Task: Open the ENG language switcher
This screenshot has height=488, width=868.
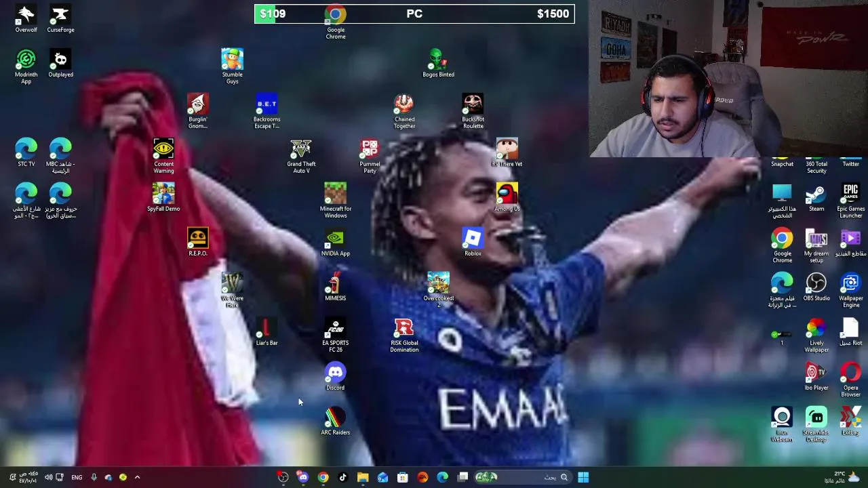Action: pyautogui.click(x=77, y=477)
